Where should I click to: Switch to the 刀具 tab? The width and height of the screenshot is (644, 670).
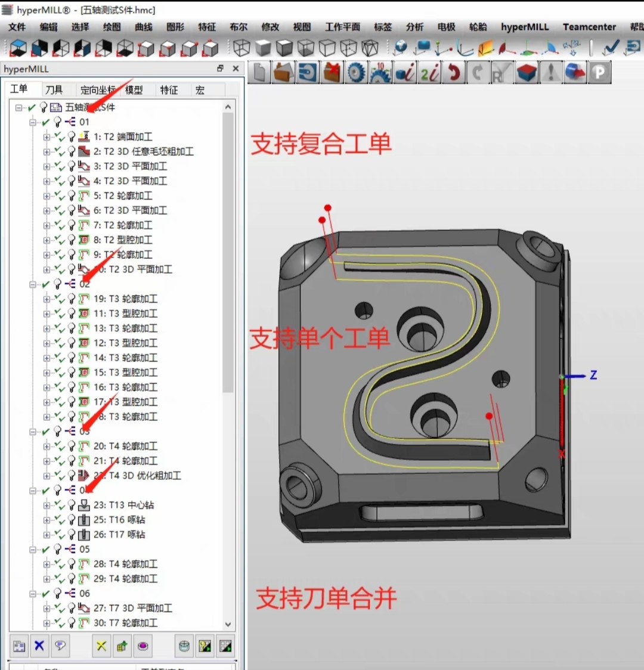pos(54,89)
